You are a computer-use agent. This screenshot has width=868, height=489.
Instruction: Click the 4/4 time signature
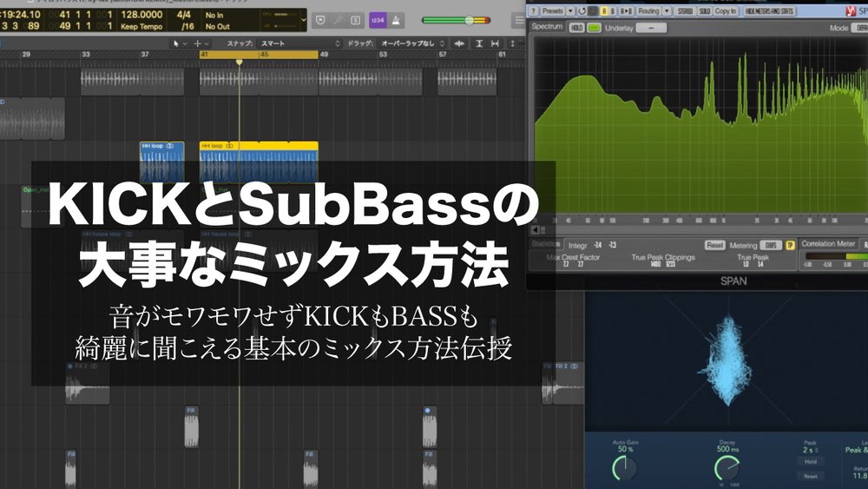[184, 15]
